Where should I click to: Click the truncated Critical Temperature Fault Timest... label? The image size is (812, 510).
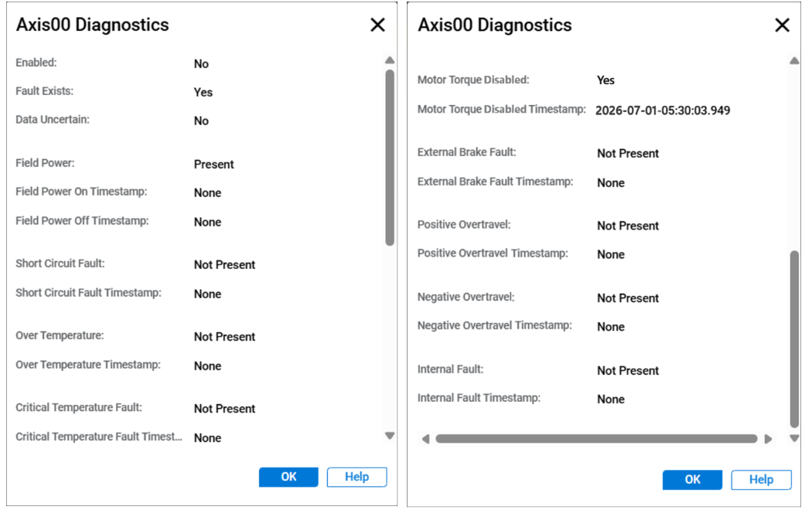pyautogui.click(x=99, y=437)
